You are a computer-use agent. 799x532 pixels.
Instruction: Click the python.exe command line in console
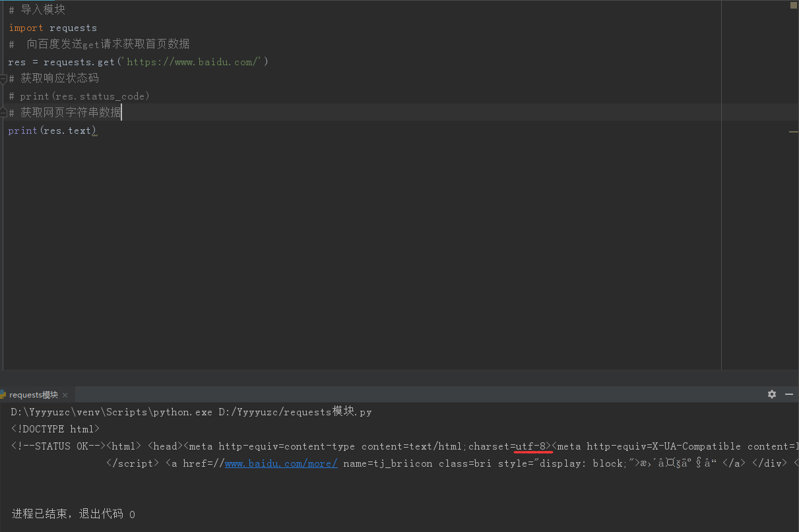click(191, 412)
